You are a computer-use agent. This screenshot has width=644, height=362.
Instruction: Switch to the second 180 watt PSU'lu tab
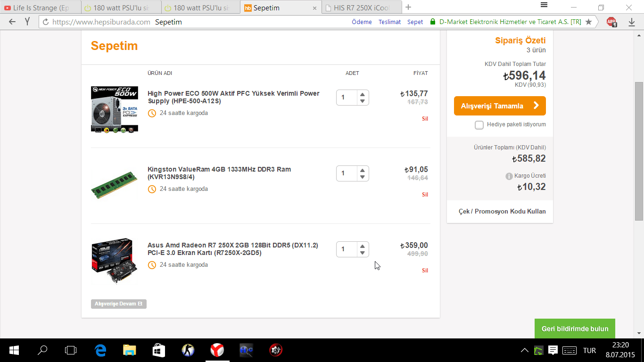(x=201, y=8)
